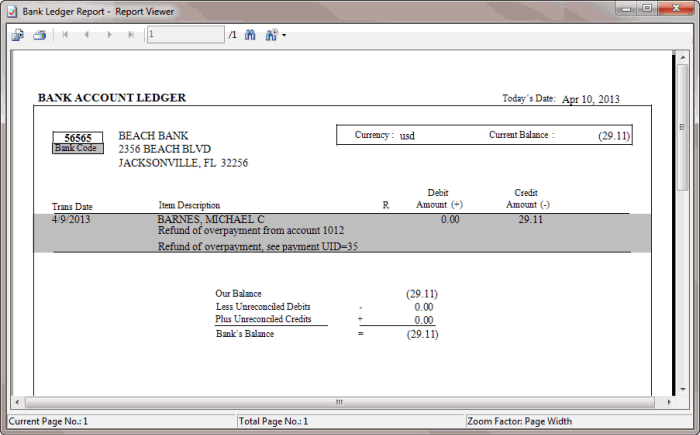The height and width of the screenshot is (435, 700).
Task: Click the vertical scrollbar down arrow
Action: pyautogui.click(x=682, y=387)
